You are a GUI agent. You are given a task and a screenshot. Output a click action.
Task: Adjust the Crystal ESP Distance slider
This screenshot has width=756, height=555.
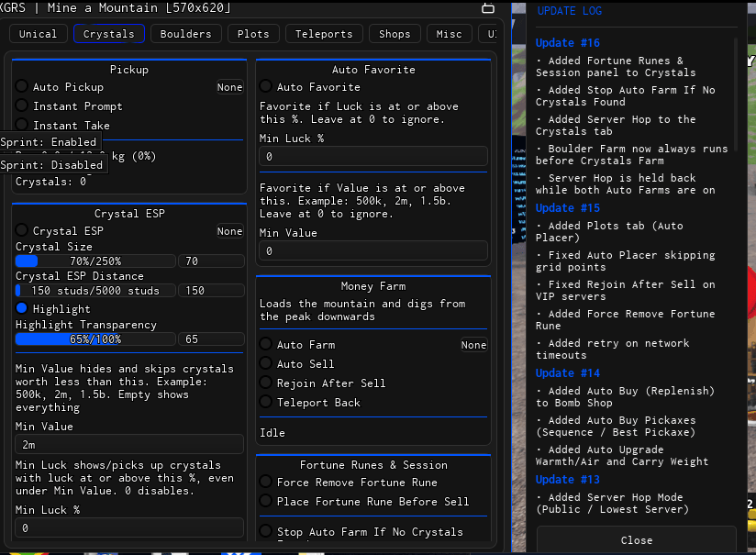[95, 291]
